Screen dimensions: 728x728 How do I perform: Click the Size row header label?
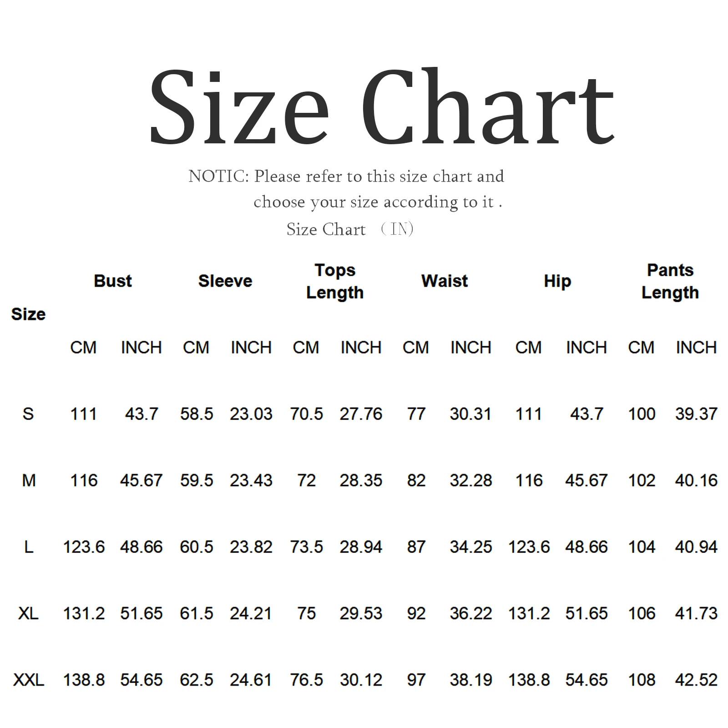28,314
